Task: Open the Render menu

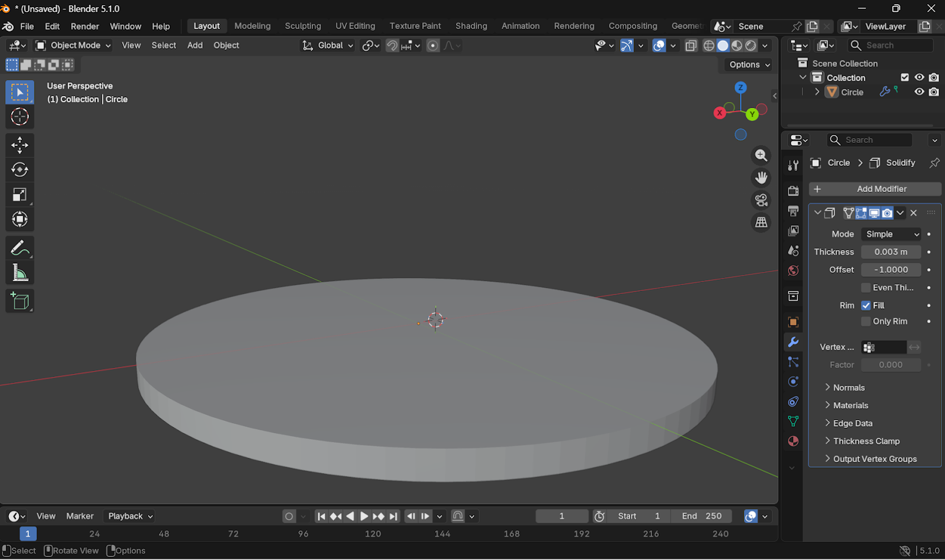Action: 85,26
